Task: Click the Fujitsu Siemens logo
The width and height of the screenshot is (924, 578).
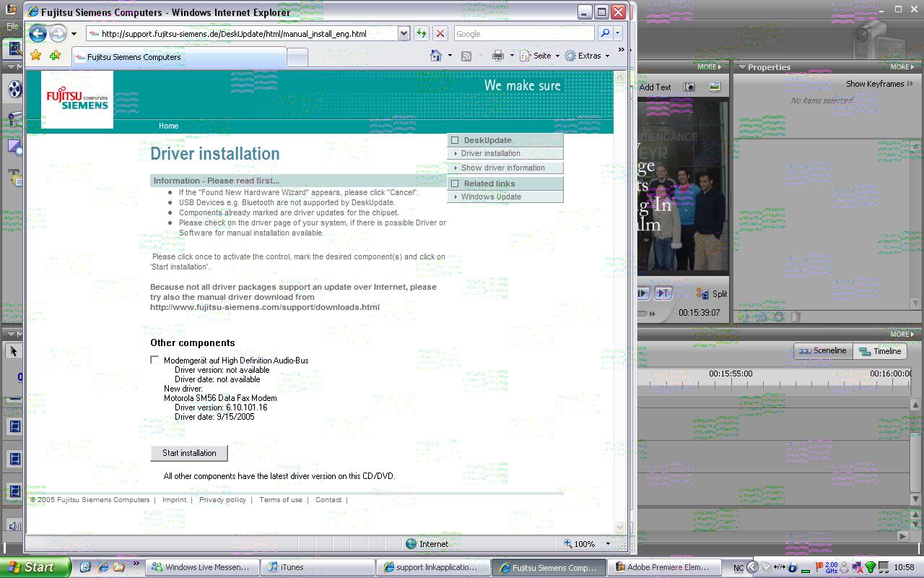Action: point(77,99)
